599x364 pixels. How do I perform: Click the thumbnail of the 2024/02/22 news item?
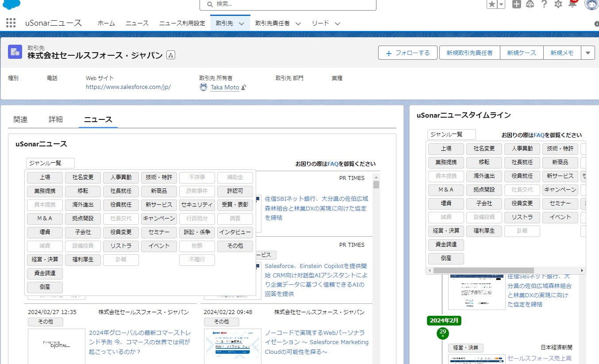coord(233,346)
